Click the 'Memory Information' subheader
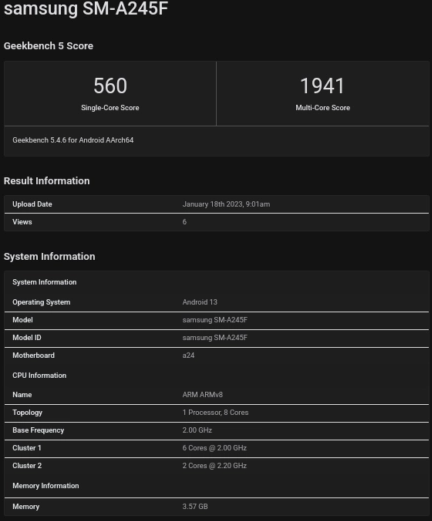Image resolution: width=432 pixels, height=521 pixels. [x=46, y=485]
